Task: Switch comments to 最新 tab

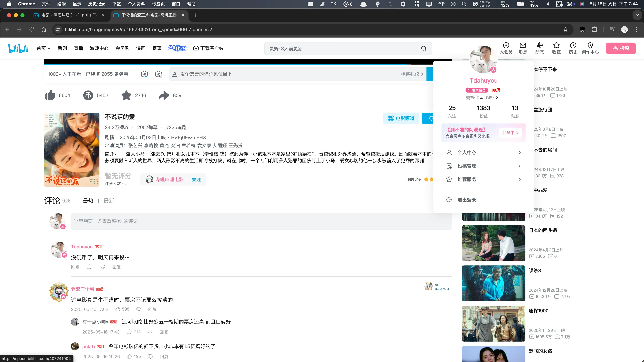Action: pyautogui.click(x=109, y=201)
